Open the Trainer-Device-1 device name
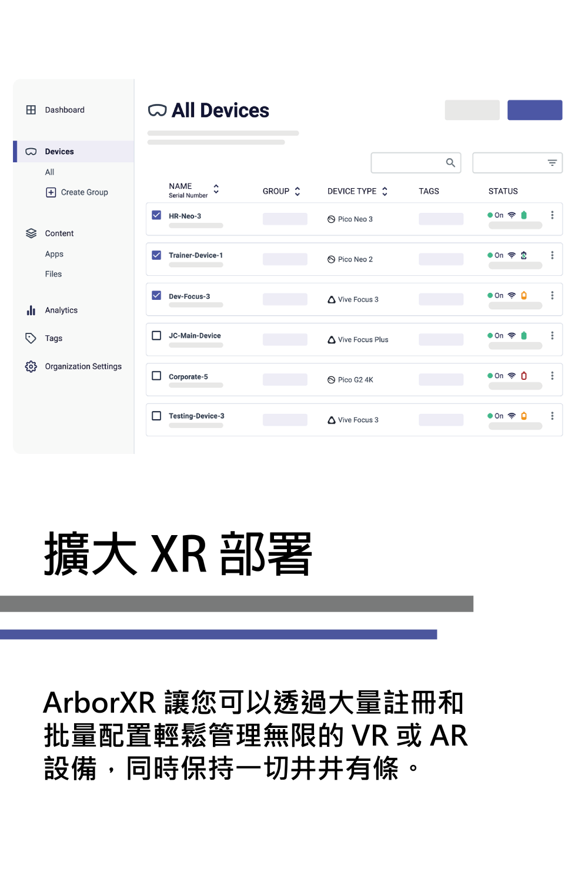 click(x=196, y=255)
